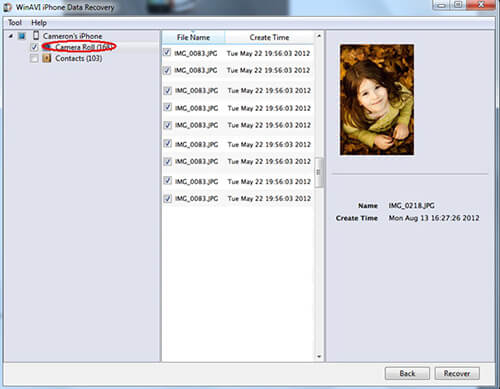Close the WinAVI iPhone Data Recovery window
Viewport: 500px width, 389px height.
481,5
